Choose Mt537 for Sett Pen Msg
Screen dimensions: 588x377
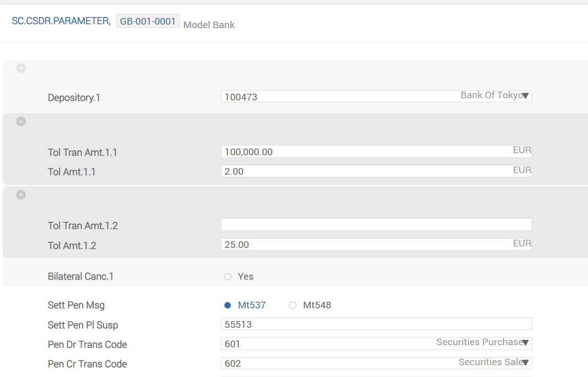coord(228,305)
